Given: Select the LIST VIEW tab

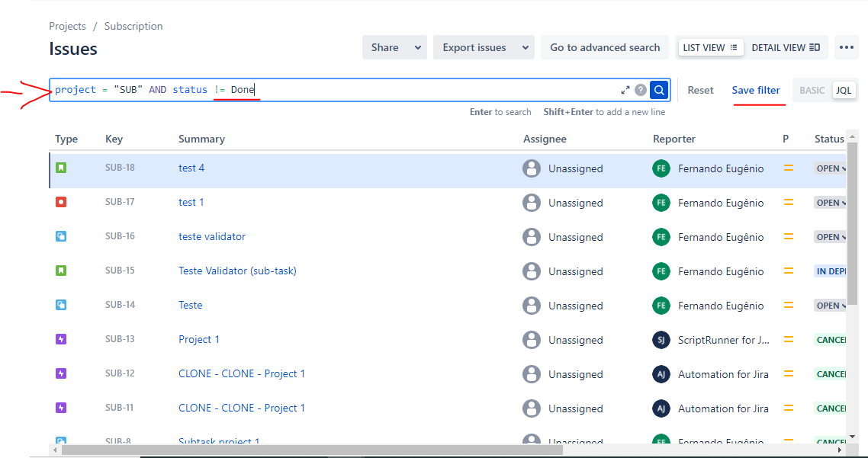Looking at the screenshot, I should (x=710, y=46).
